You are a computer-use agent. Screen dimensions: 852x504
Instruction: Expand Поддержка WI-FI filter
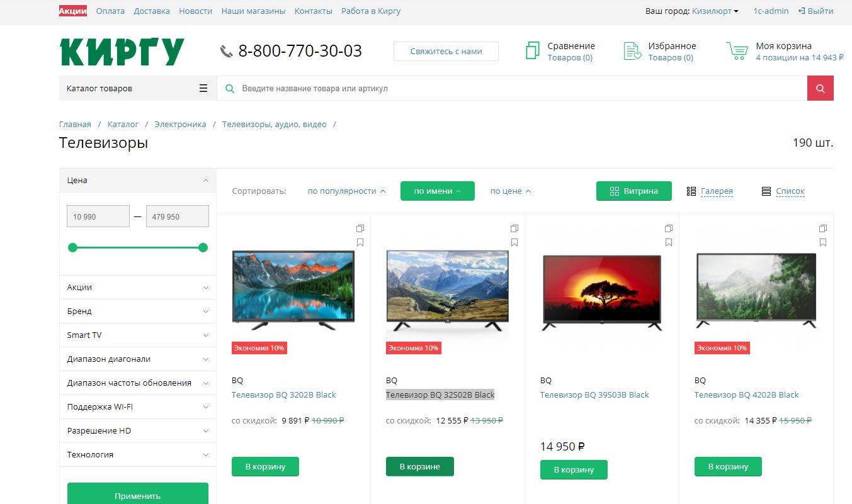138,406
